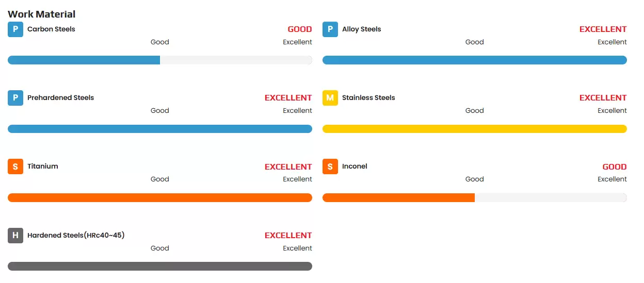The image size is (644, 283).
Task: Click the Work Material heading
Action: tap(42, 14)
